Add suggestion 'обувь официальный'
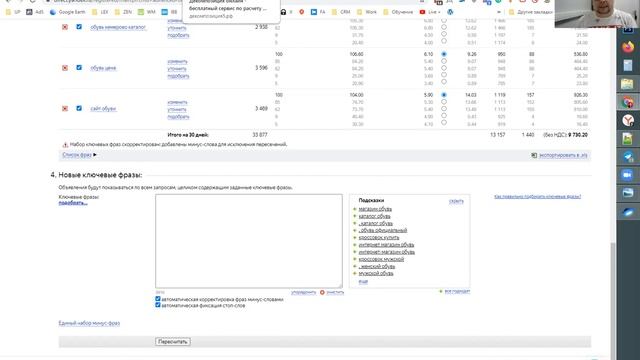Image resolution: width=640 pixels, height=360 pixels. point(383,231)
